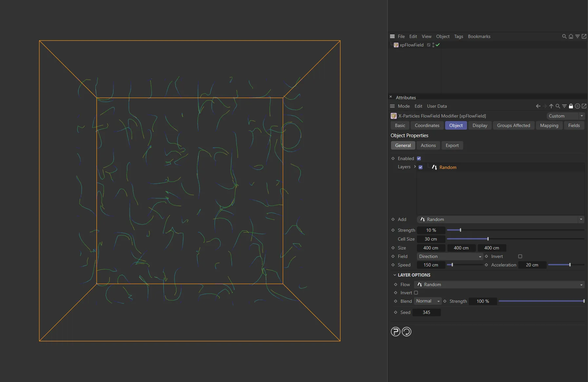
Task: Click the reset-to-default circular arrow icon
Action: (406, 331)
